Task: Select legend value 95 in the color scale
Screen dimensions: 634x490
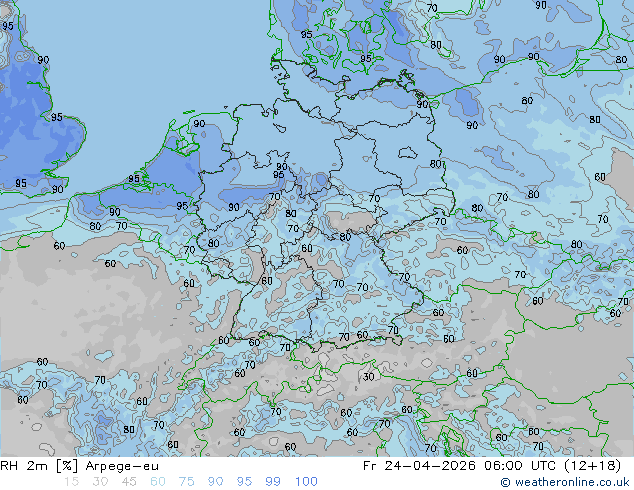Action: 244,482
